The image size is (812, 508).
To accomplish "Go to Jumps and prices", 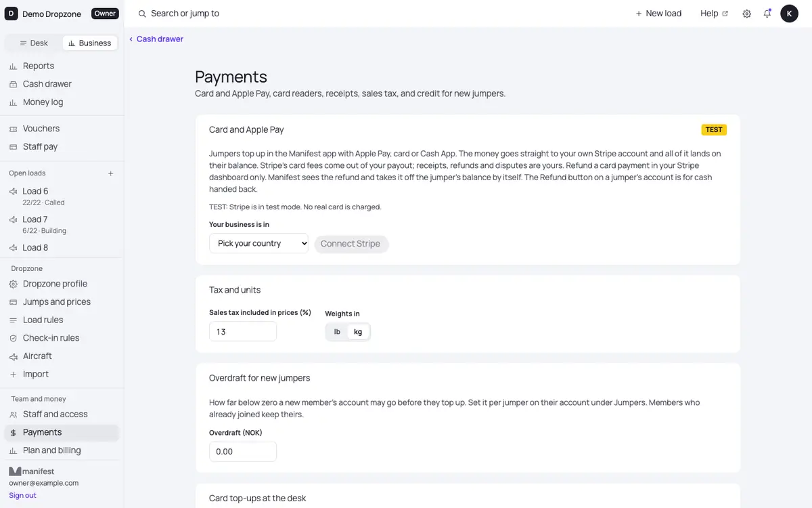I will click(x=62, y=302).
